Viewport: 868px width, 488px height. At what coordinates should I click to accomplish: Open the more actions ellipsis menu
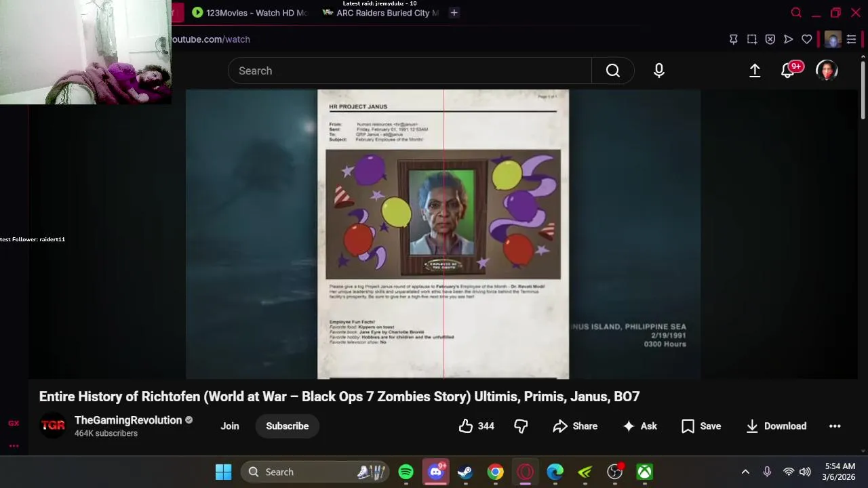pyautogui.click(x=835, y=426)
